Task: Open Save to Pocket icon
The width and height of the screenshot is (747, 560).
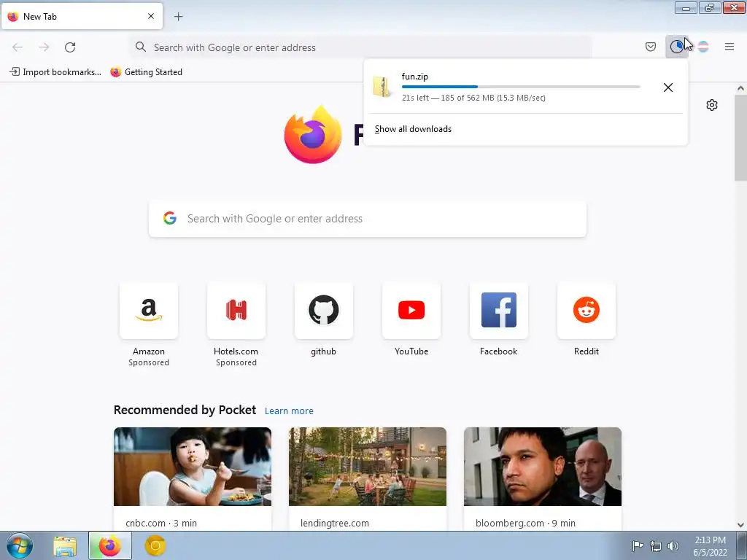Action: [x=650, y=47]
